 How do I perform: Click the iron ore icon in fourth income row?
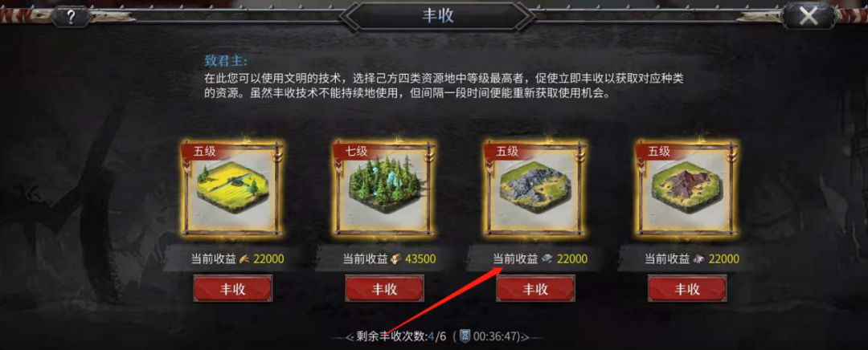698,258
